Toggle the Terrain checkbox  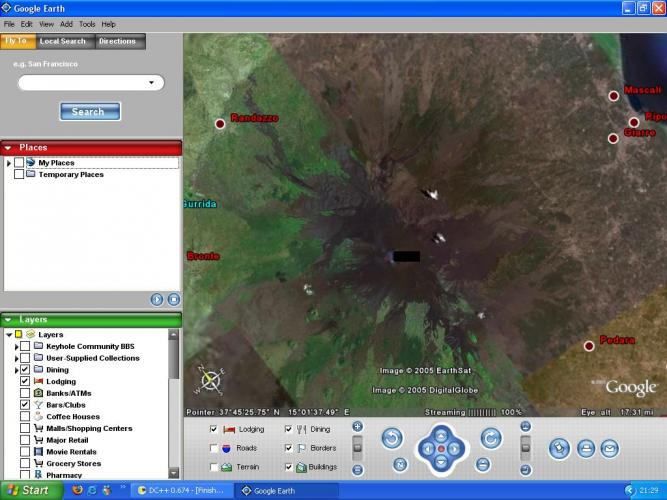[x=215, y=467]
